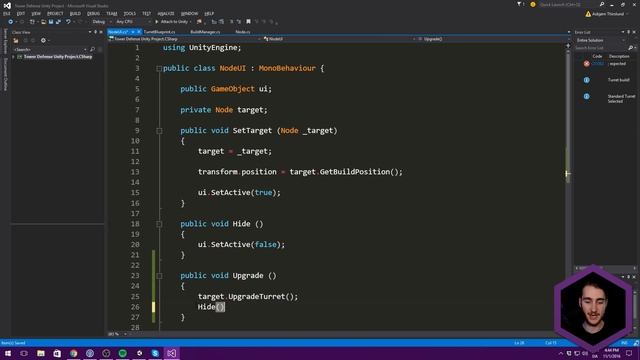Click the notifications flag icon in title bar

pyautogui.click(x=519, y=4)
